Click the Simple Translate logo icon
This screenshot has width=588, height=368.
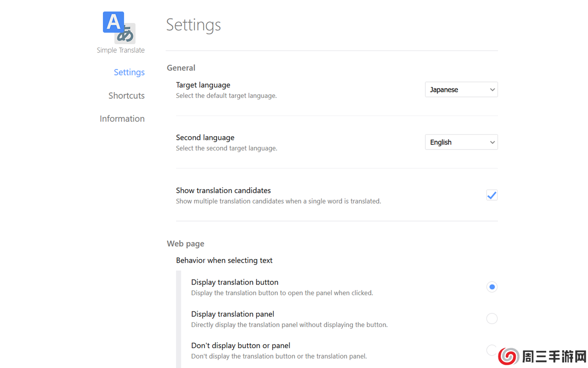tap(119, 28)
